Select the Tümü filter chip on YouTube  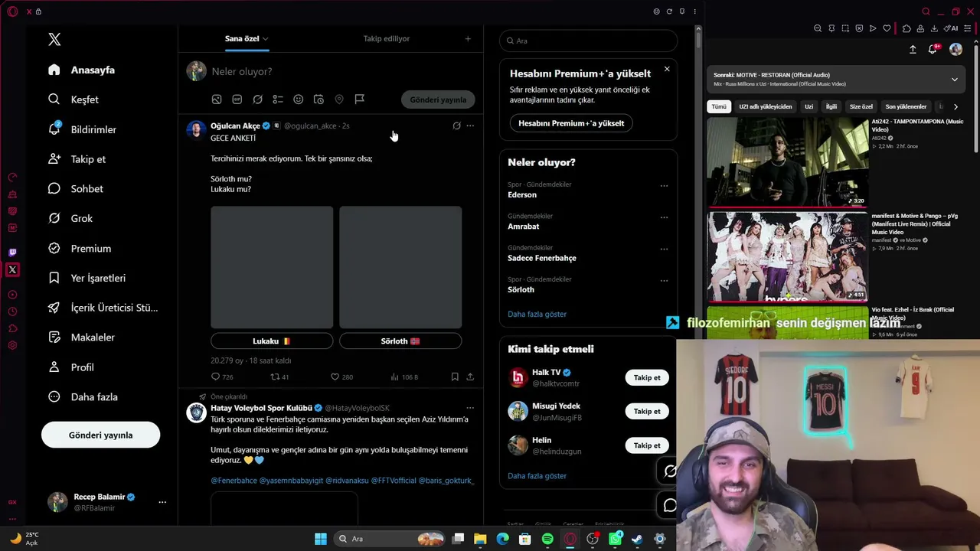(x=719, y=106)
